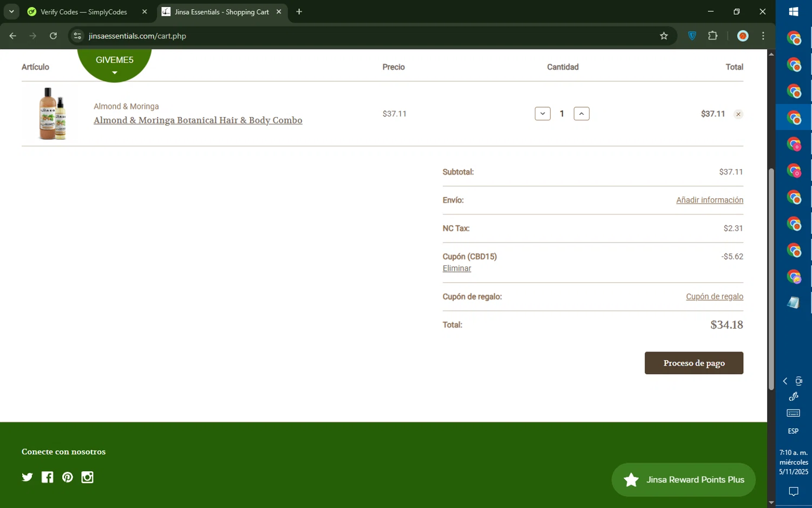Click the pen workspace icon in taskbar
The image size is (812, 508).
[x=794, y=397]
